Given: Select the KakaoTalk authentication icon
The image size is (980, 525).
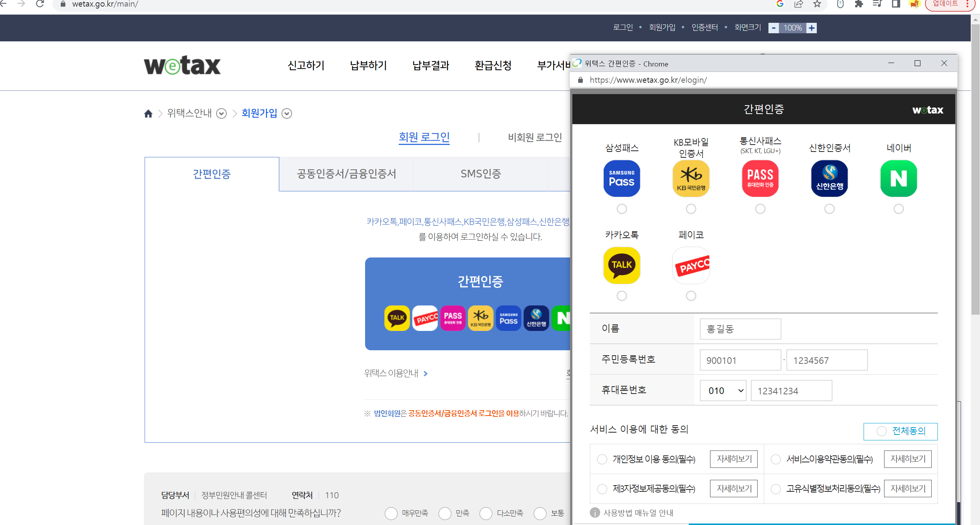Looking at the screenshot, I should tap(621, 265).
